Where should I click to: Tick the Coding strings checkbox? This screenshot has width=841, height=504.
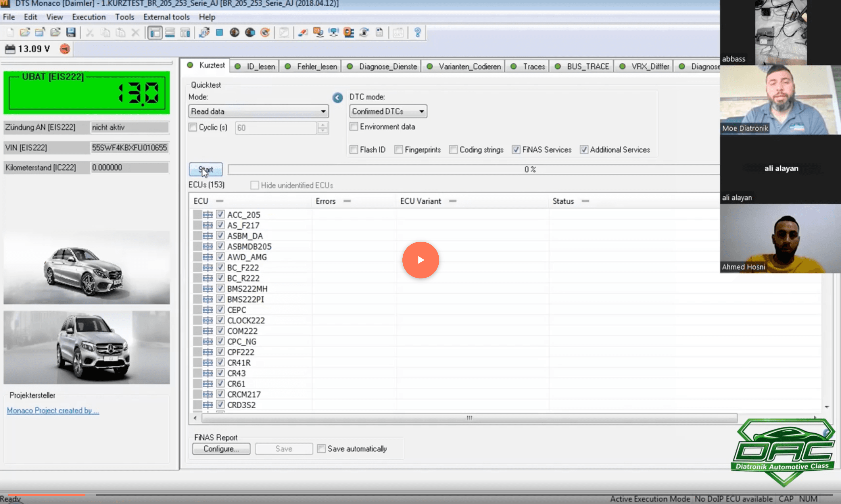click(453, 149)
